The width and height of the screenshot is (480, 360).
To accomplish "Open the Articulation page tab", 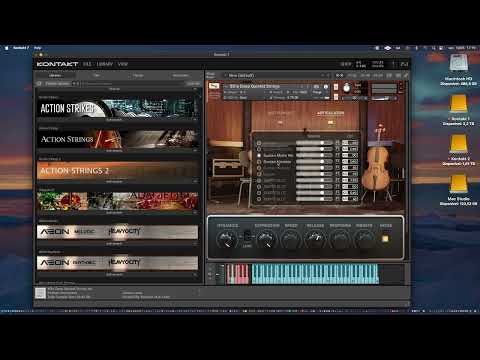I will [x=330, y=113].
